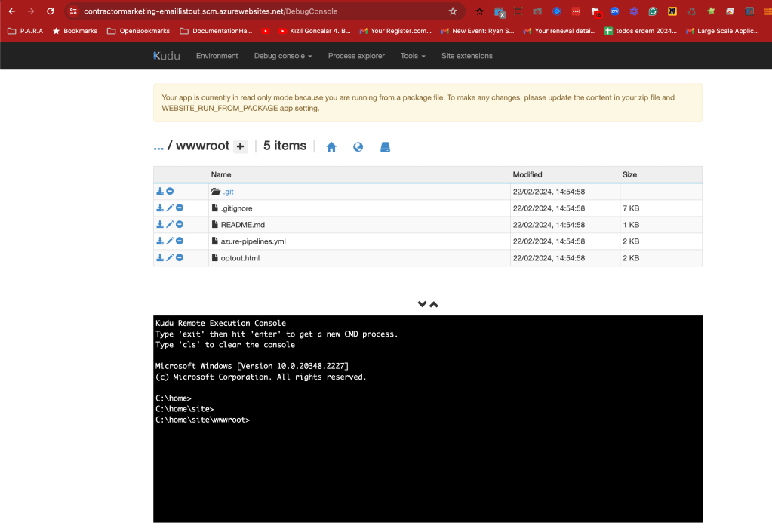Expand console with up chevron

(x=434, y=304)
